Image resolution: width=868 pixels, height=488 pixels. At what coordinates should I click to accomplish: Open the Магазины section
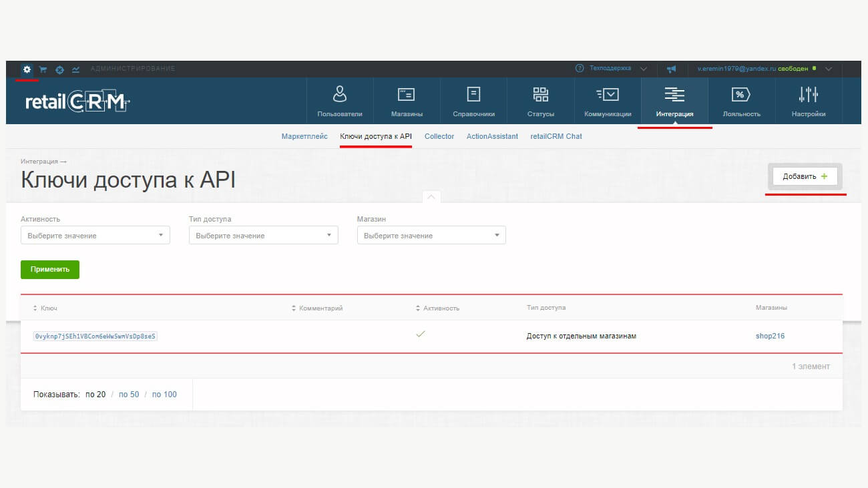(x=407, y=101)
